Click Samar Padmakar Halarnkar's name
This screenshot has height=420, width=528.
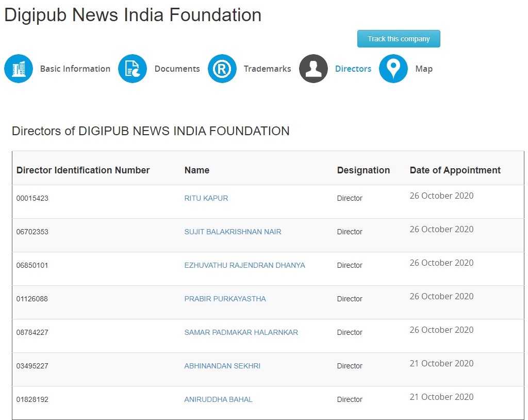[x=241, y=332]
